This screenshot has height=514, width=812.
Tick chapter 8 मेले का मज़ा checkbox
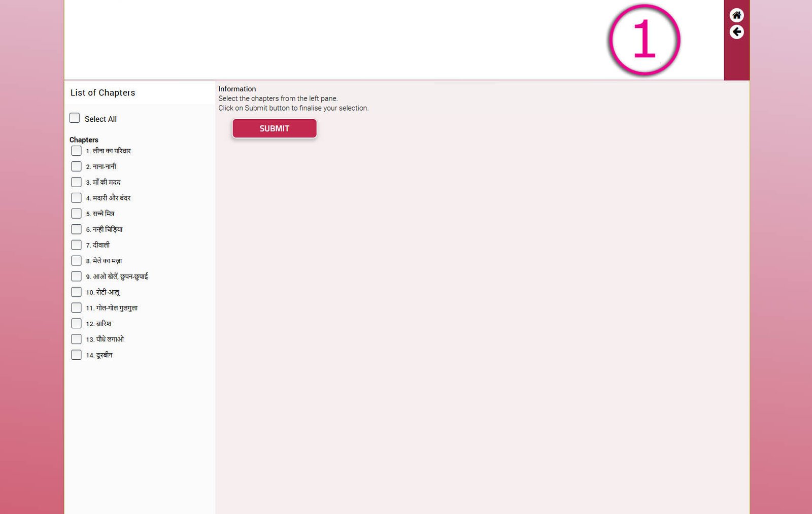point(76,261)
